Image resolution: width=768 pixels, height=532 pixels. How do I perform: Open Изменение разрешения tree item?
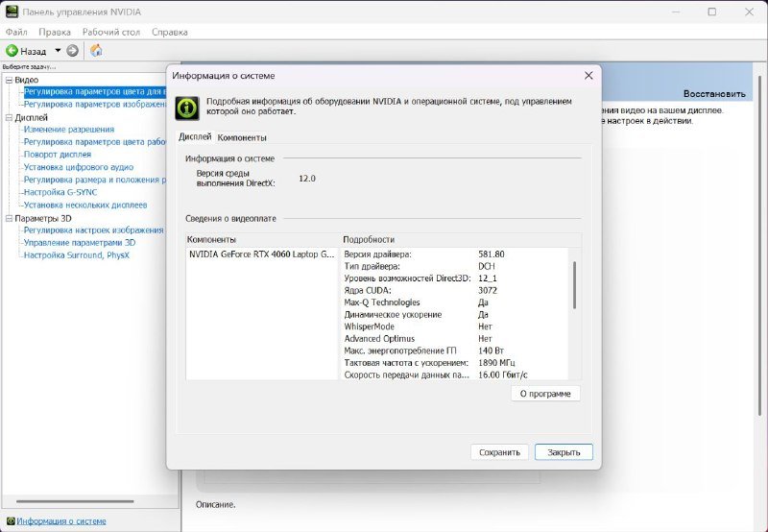coord(69,130)
